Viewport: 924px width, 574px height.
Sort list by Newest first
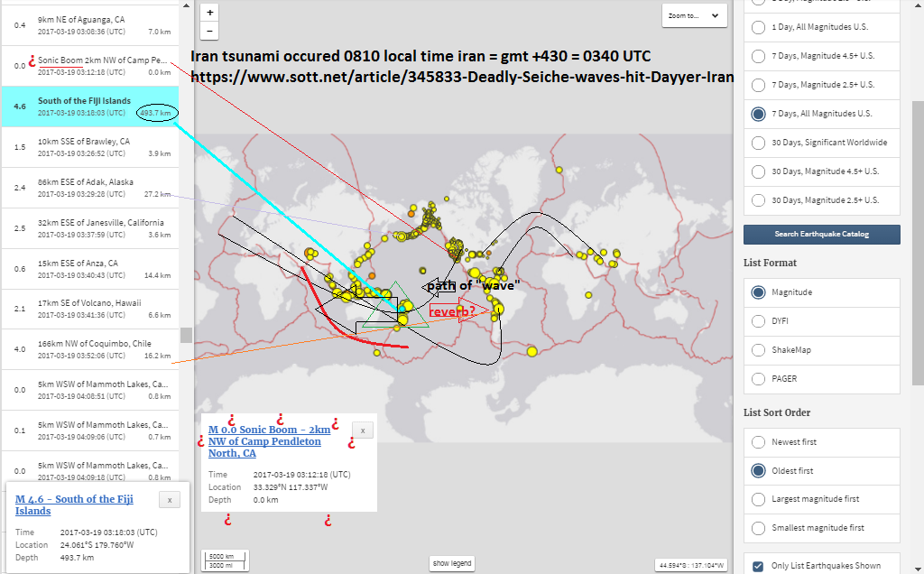pos(821,442)
